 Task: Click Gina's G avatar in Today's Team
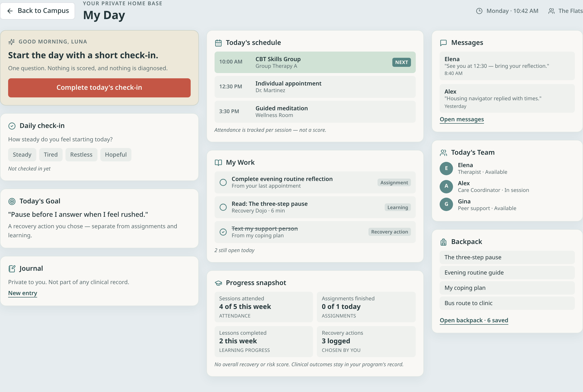(x=446, y=205)
